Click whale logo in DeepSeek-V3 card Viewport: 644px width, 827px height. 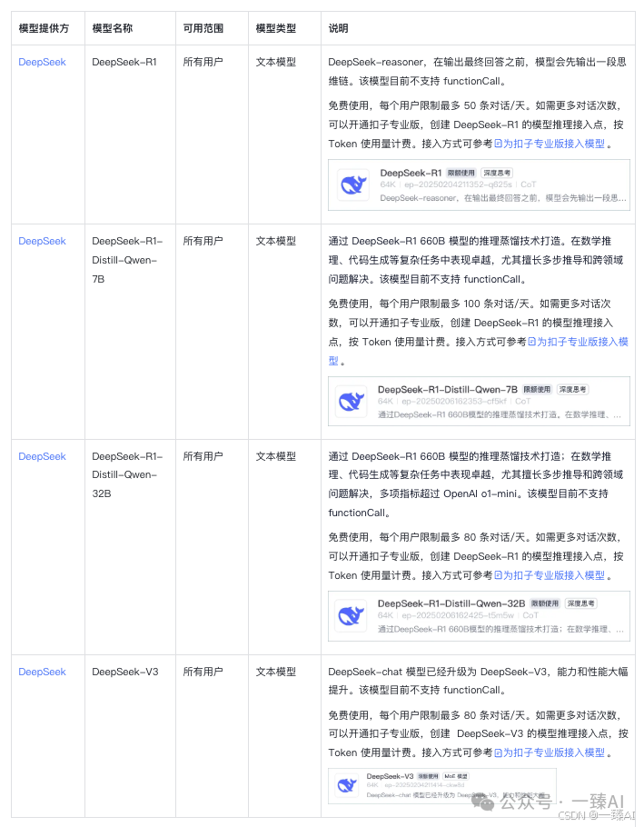pos(347,786)
